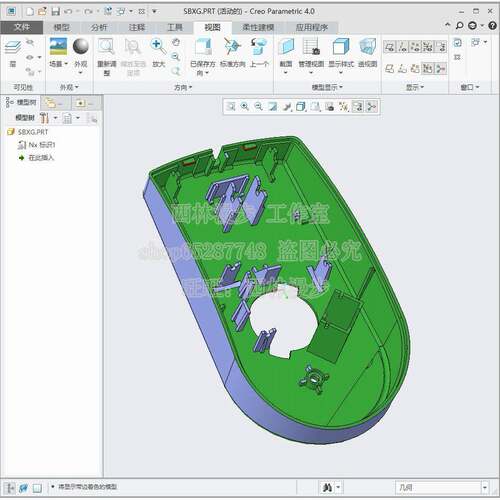Image resolution: width=500 pixels, height=500 pixels.
Task: Open the Model Tree (模型树) navigator tab
Action: [x=21, y=103]
